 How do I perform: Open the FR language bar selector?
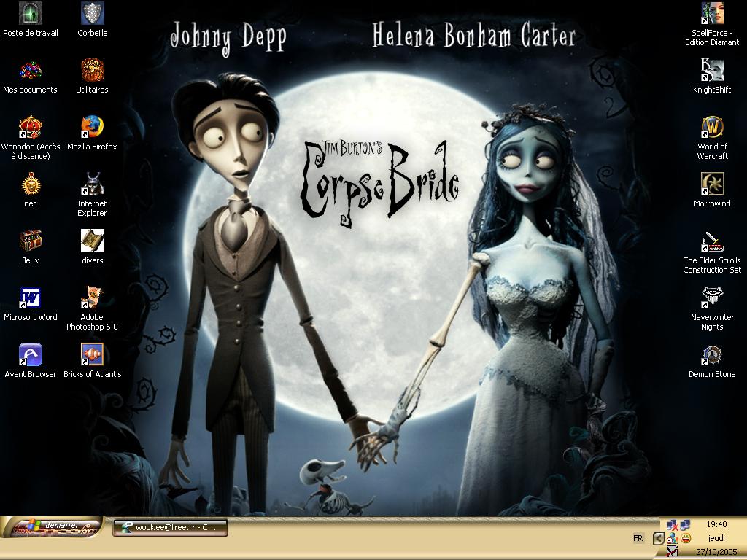pyautogui.click(x=638, y=538)
